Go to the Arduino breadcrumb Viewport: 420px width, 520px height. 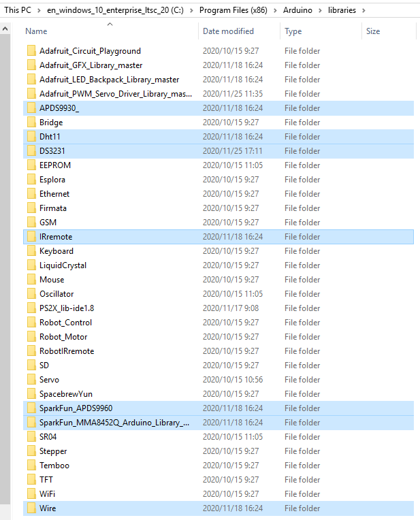click(x=297, y=10)
